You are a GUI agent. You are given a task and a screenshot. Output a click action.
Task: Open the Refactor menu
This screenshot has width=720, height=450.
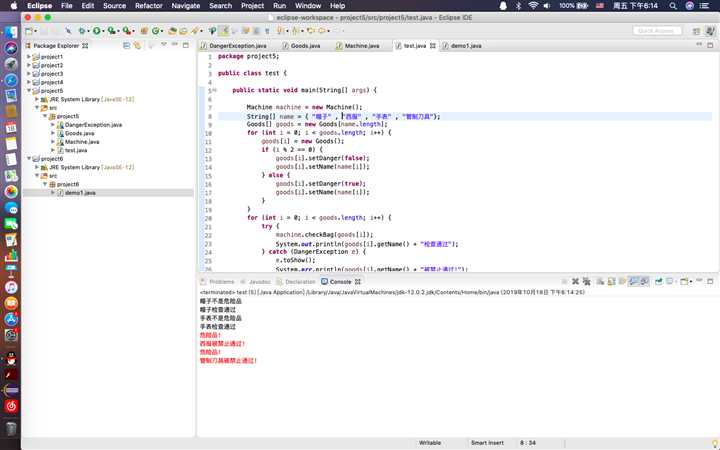pos(149,6)
